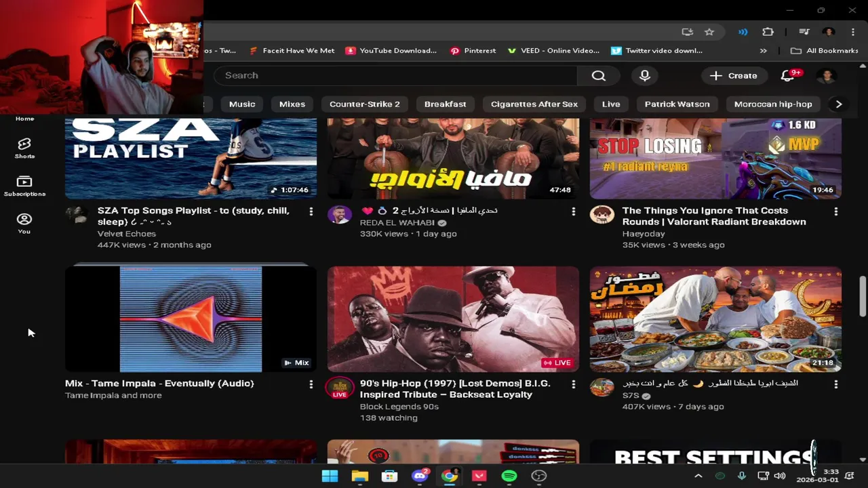The height and width of the screenshot is (488, 868).
Task: Open REDA EL WAHABI channel avatar
Action: pyautogui.click(x=339, y=214)
